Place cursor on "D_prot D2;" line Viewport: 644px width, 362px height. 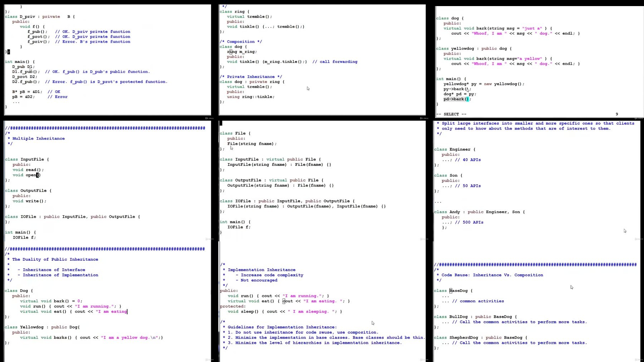point(25,77)
